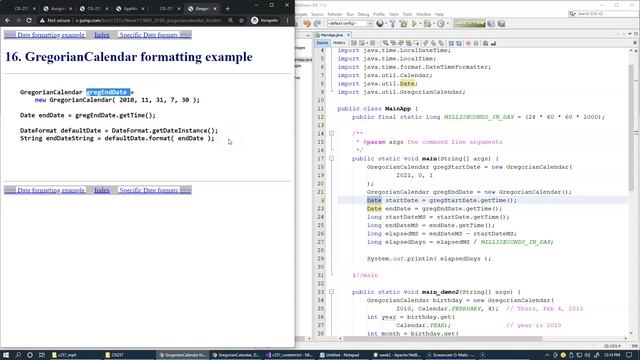Open the NetBeans Window menu
Viewport: 640px width, 360px height.
pyautogui.click(x=423, y=14)
